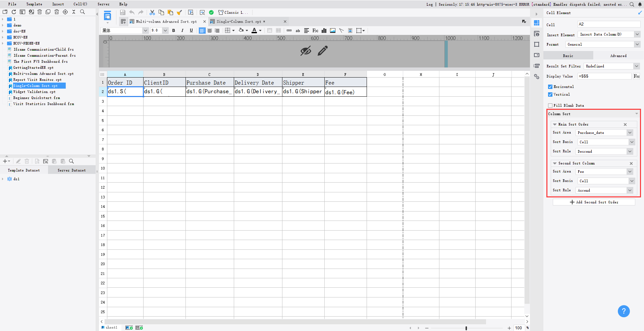Click the formula button next to Display Value

(637, 76)
